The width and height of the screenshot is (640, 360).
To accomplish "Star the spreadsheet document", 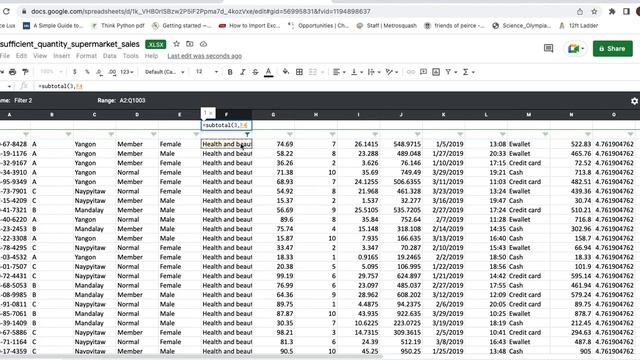I will coord(176,44).
